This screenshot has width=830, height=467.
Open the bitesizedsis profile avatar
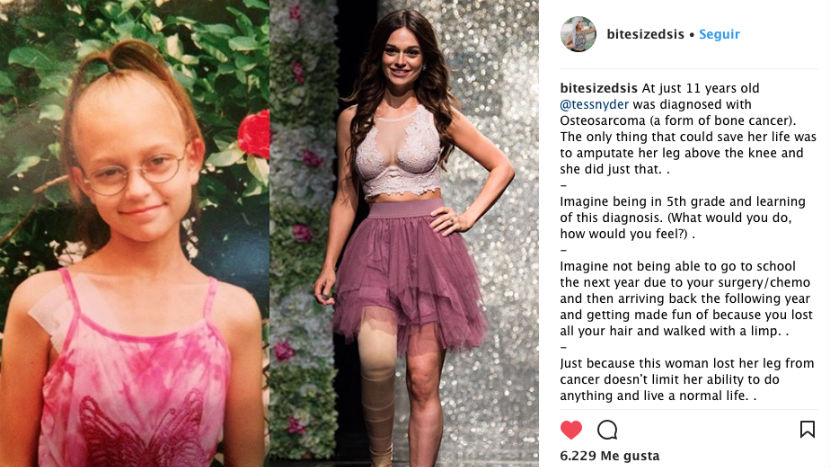click(x=578, y=34)
